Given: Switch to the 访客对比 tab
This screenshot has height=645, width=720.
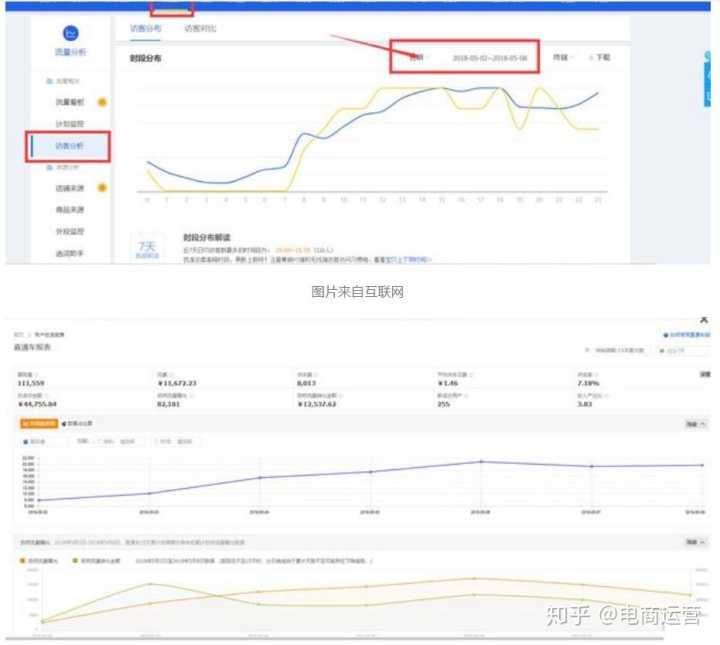Looking at the screenshot, I should [x=200, y=28].
